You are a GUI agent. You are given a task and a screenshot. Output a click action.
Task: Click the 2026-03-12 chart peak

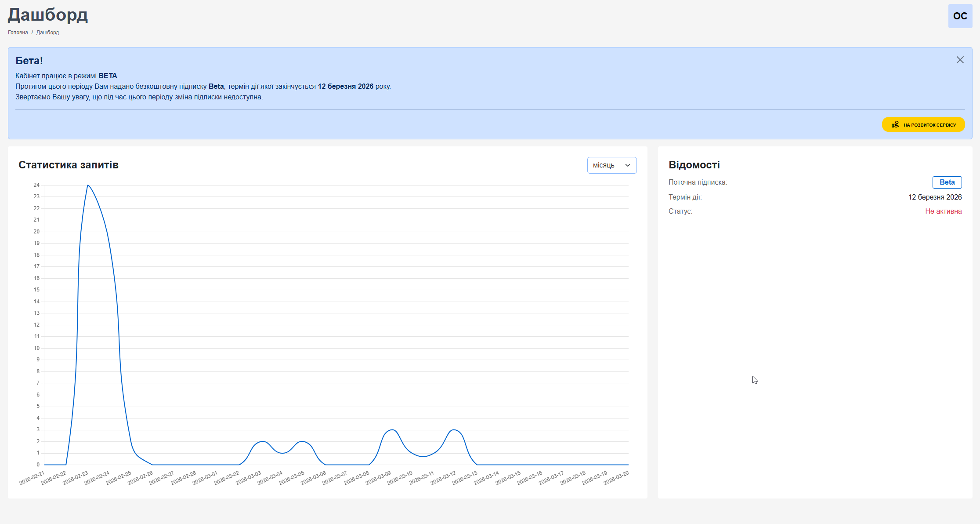454,430
